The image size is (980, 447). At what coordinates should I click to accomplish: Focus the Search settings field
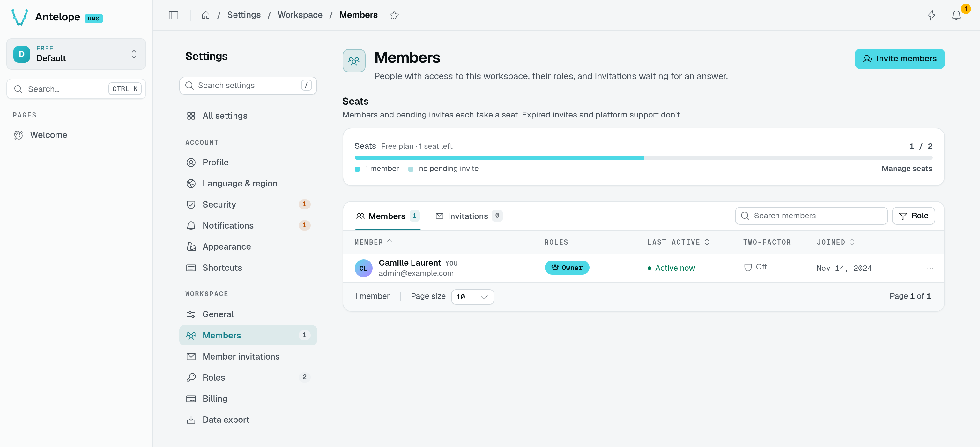(x=248, y=86)
